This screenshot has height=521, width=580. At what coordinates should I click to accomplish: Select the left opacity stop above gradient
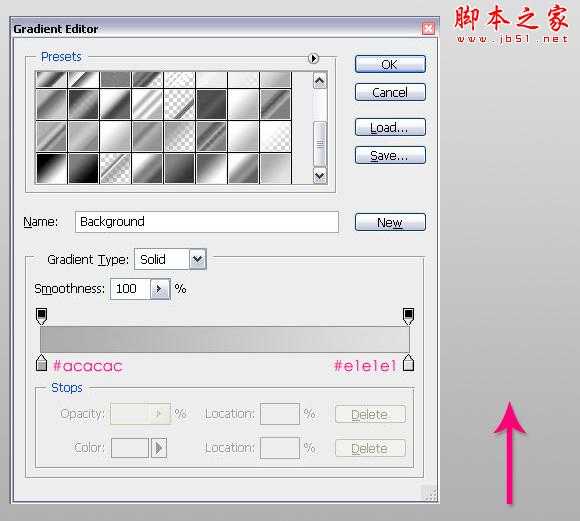[x=41, y=317]
